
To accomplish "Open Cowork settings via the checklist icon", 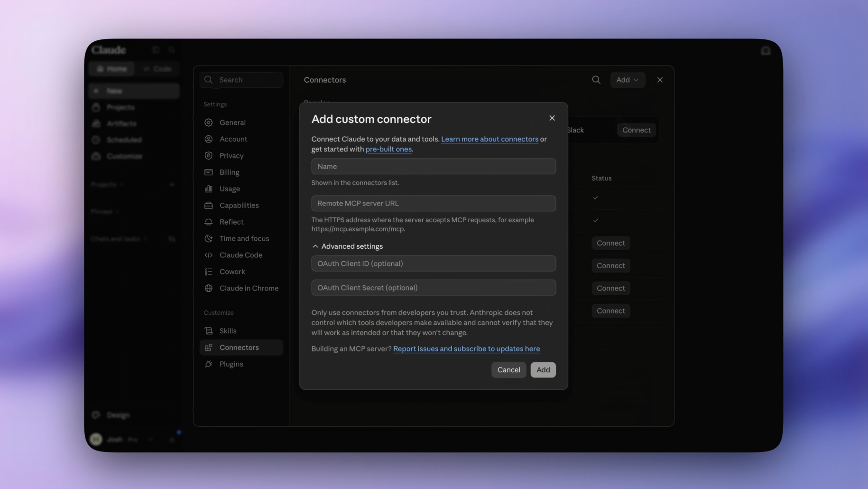I will pyautogui.click(x=209, y=272).
